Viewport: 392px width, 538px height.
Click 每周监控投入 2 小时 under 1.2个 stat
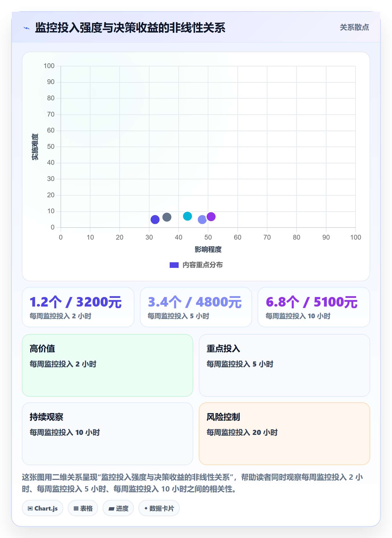click(60, 316)
